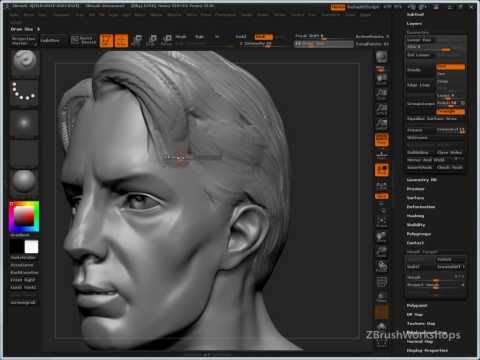
Task: Expand the Polygroups subpalette
Action: [x=419, y=234]
